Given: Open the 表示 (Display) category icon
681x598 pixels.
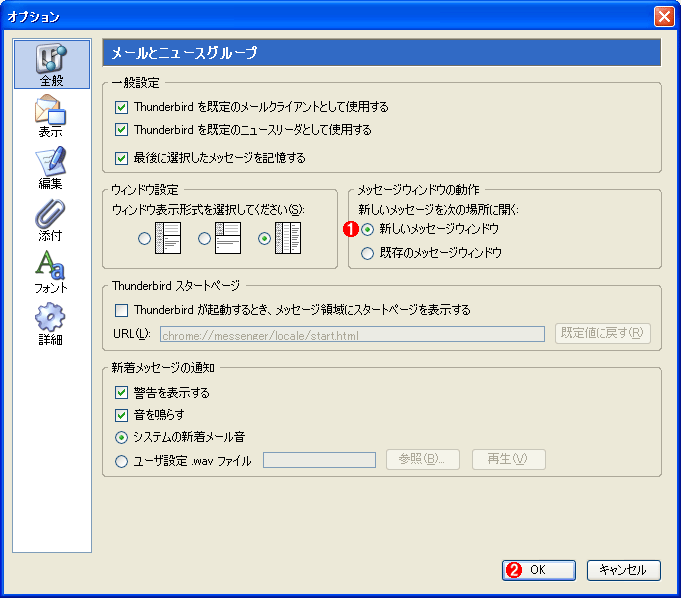Looking at the screenshot, I should (x=51, y=116).
